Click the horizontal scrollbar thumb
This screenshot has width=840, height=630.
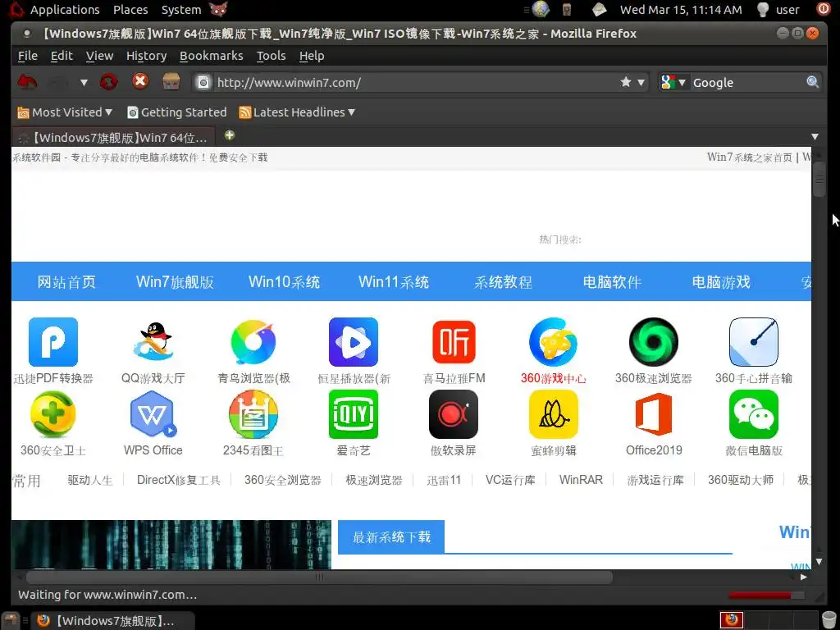click(x=319, y=577)
